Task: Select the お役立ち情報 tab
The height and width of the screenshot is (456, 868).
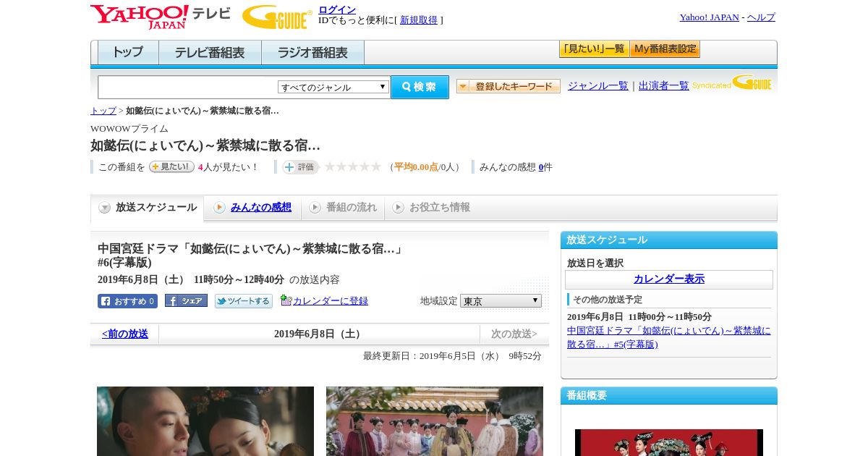Action: click(x=431, y=208)
